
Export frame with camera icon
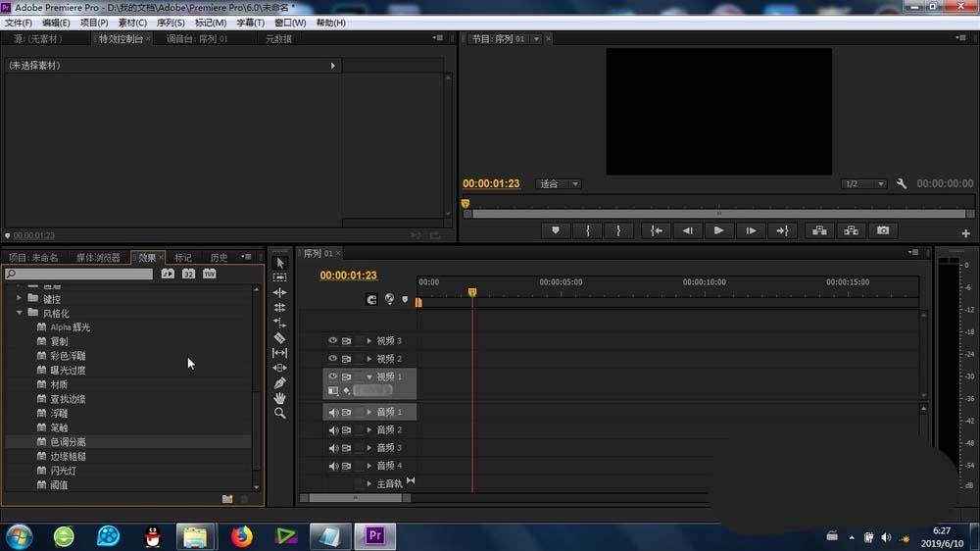[883, 230]
